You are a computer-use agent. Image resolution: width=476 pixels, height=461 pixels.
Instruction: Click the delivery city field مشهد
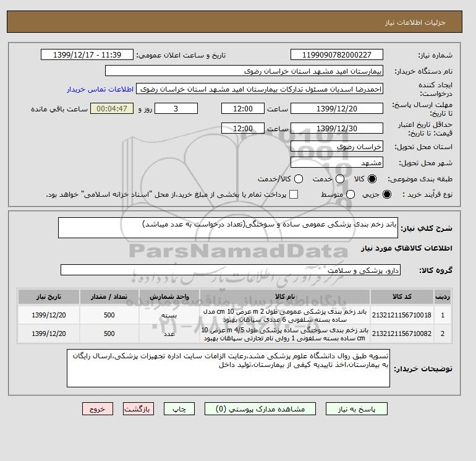coord(337,163)
